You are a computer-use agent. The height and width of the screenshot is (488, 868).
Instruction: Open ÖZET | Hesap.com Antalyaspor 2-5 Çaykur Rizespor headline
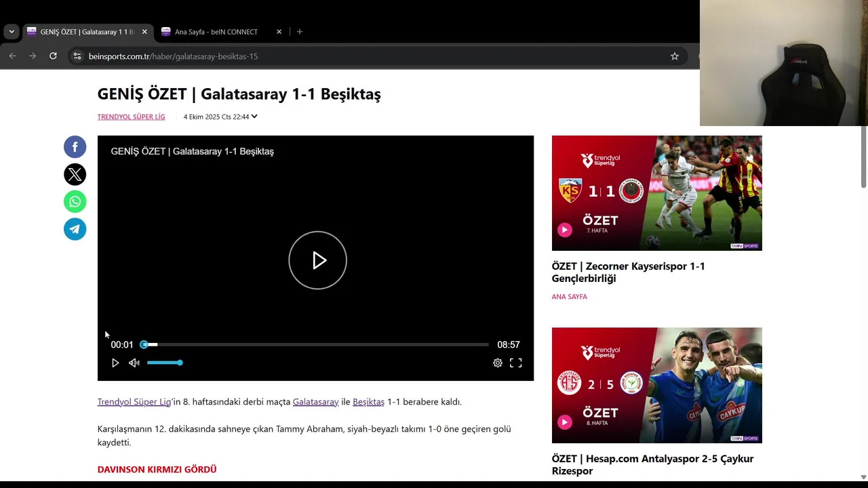click(x=652, y=465)
